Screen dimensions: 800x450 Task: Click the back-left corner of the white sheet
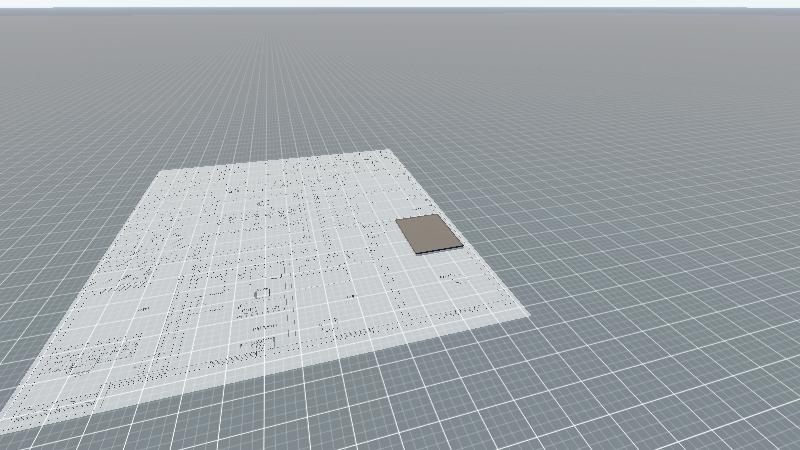(163, 171)
